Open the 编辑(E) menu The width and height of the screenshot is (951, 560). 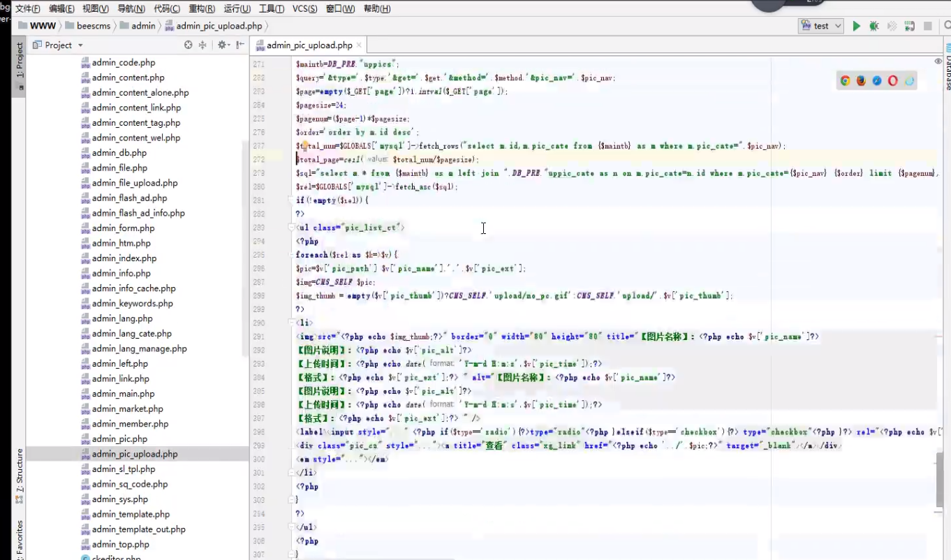click(61, 8)
